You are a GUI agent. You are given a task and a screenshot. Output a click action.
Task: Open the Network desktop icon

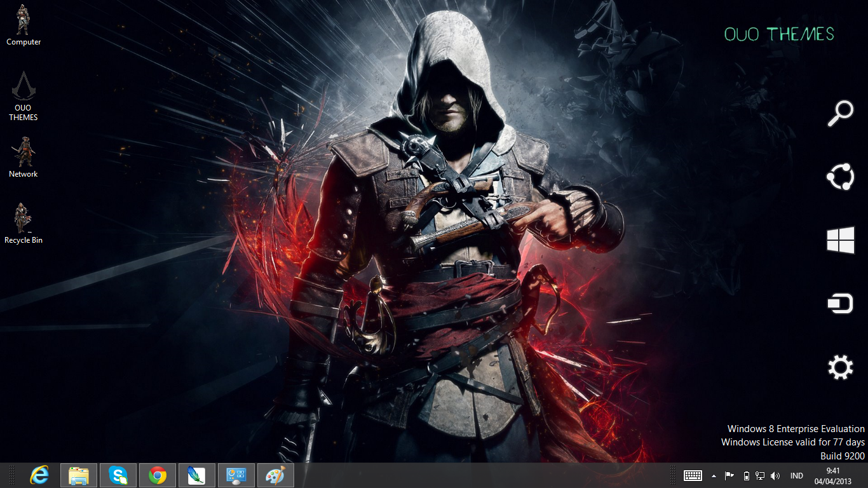click(24, 158)
